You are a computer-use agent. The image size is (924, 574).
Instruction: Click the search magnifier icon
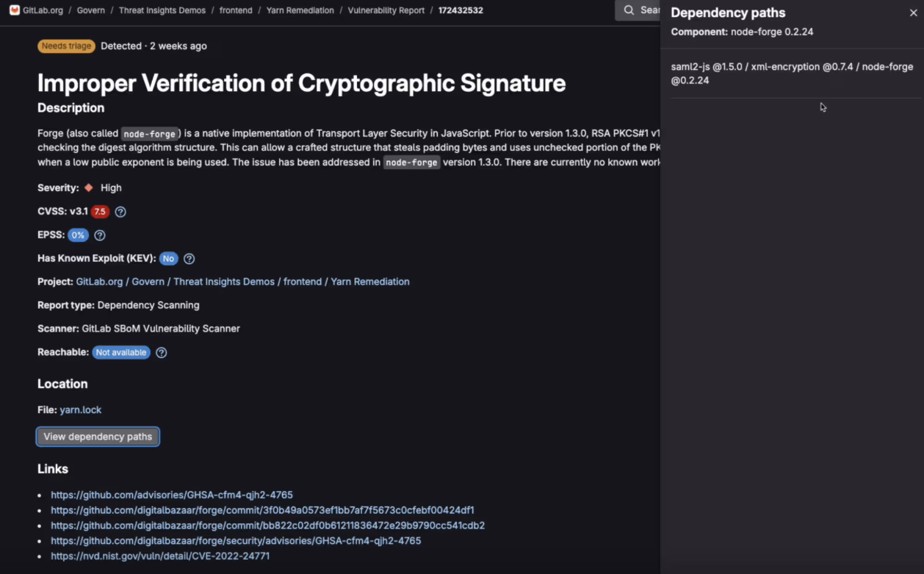click(629, 10)
